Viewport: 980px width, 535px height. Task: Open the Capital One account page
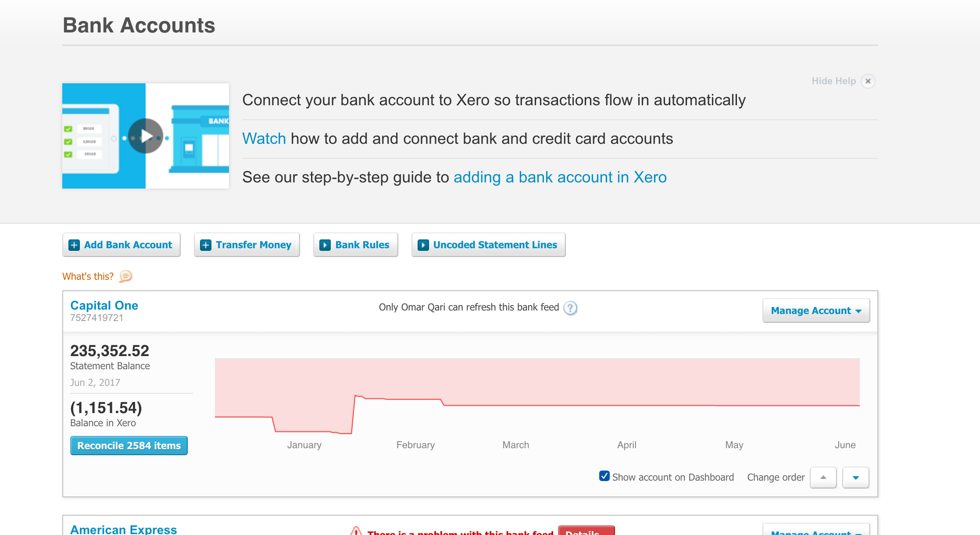pos(104,305)
